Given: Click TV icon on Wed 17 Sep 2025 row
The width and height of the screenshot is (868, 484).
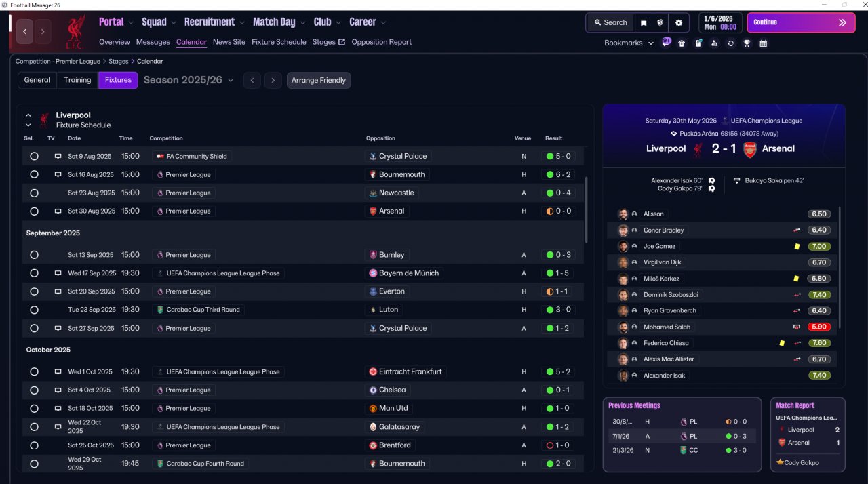Looking at the screenshot, I should pos(58,273).
